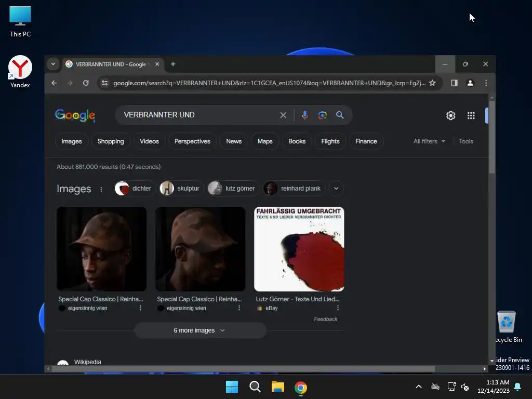Expand All filters dropdown
532x399 pixels.
[x=429, y=141]
